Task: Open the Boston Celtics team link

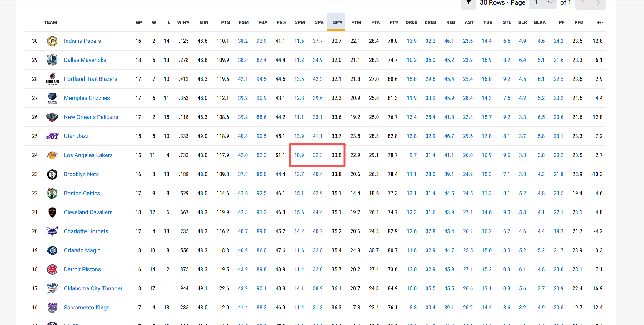Action: tap(82, 193)
